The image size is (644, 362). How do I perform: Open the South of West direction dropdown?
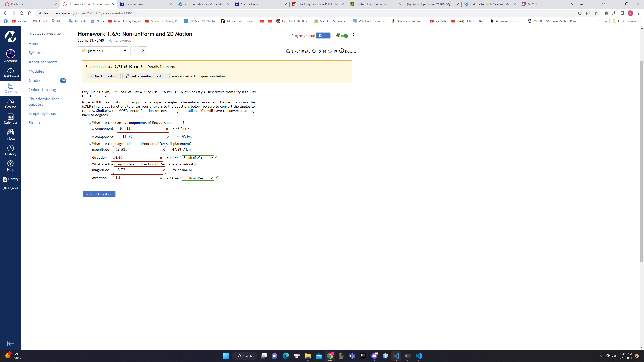tap(198, 158)
